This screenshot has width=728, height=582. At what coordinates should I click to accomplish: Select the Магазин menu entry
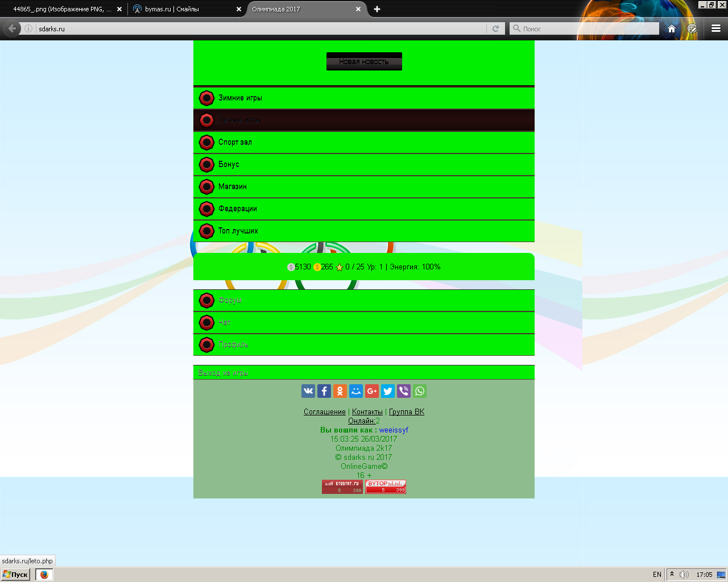(232, 186)
